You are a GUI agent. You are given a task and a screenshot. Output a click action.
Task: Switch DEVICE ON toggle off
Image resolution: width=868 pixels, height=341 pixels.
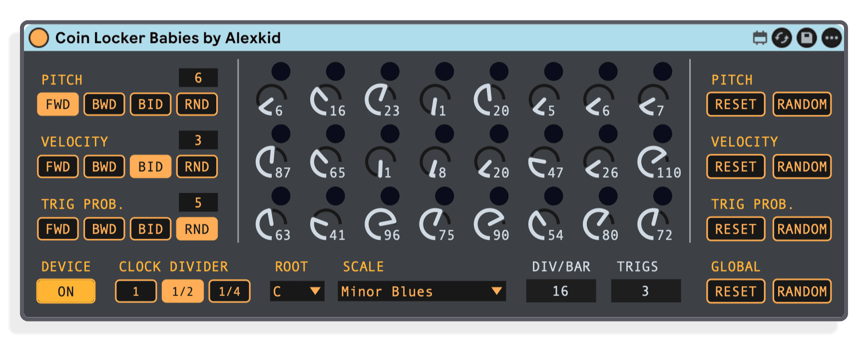tap(66, 291)
